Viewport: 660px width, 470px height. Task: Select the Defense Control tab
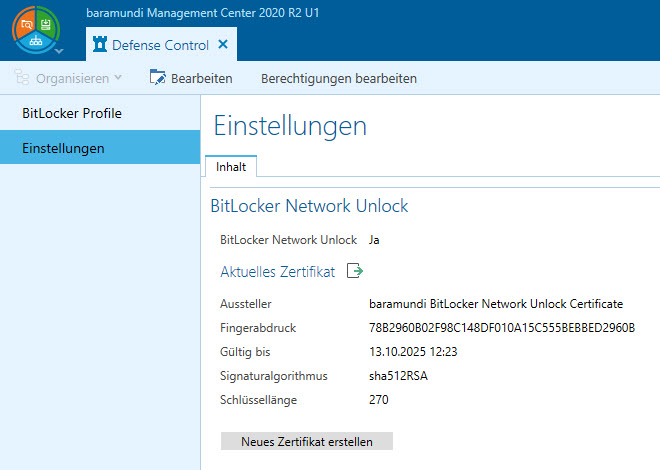[x=161, y=45]
